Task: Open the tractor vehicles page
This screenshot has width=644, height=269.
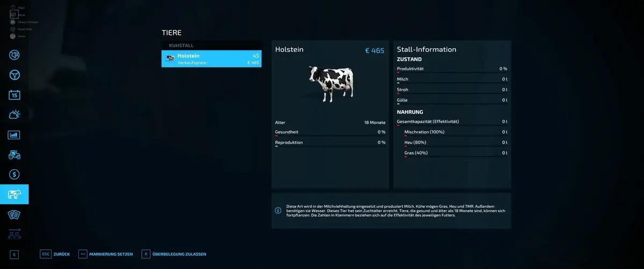Action: (14, 154)
